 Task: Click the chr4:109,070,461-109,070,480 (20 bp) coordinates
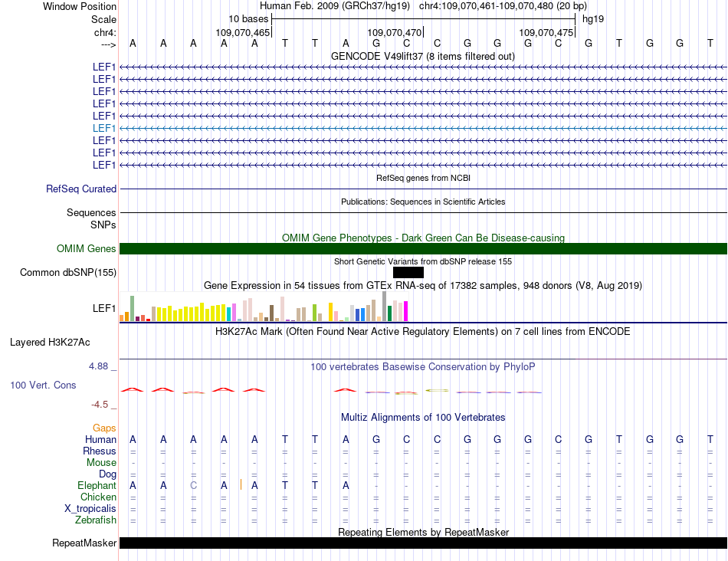(503, 6)
